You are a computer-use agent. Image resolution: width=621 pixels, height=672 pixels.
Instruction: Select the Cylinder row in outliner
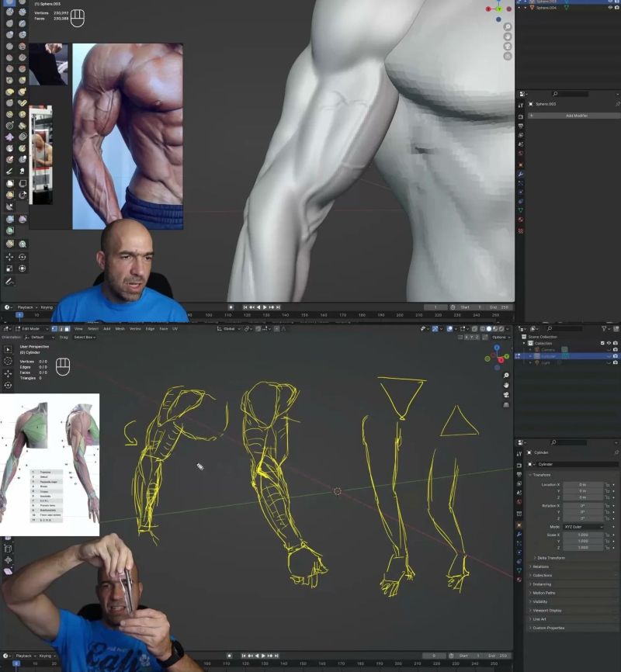[x=567, y=355]
